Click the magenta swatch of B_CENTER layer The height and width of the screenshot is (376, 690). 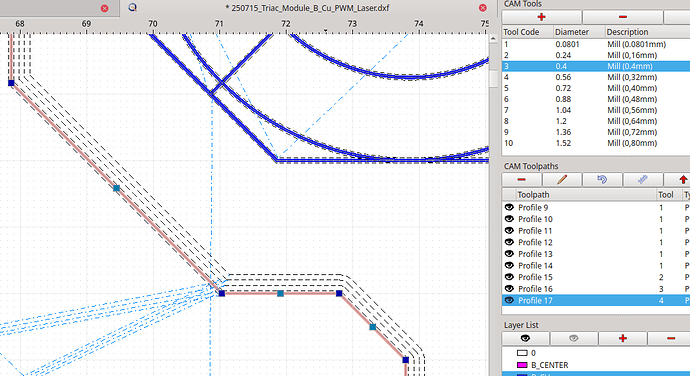(x=522, y=365)
